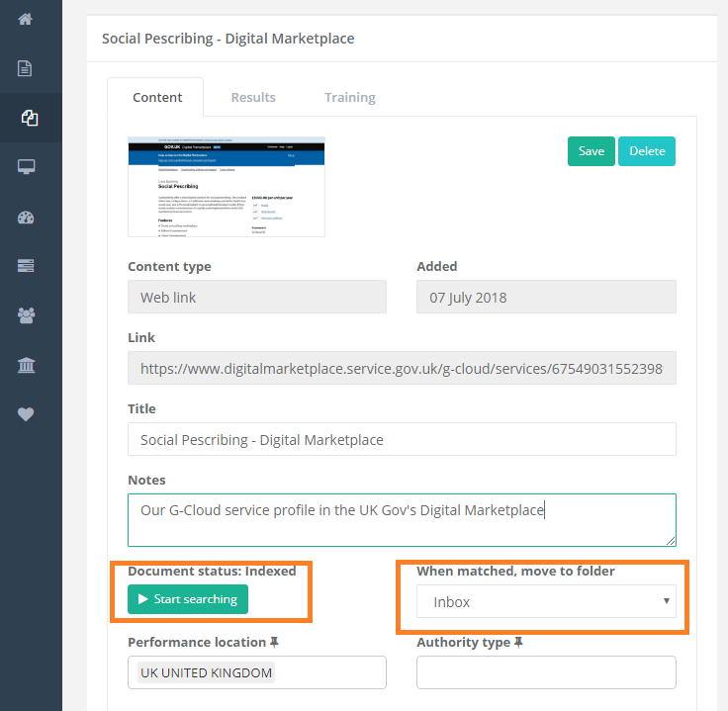
Task: Select the UK UNITED KINGDOM tag
Action: coord(206,672)
